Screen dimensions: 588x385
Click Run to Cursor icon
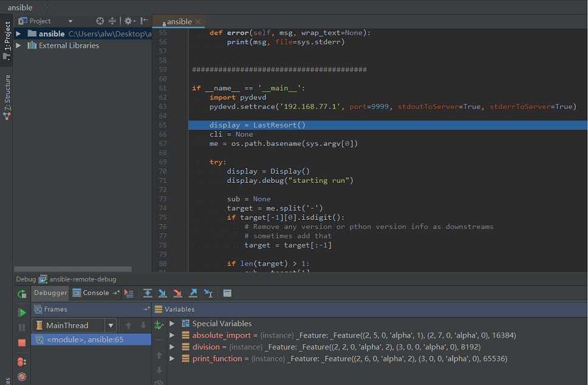208,293
